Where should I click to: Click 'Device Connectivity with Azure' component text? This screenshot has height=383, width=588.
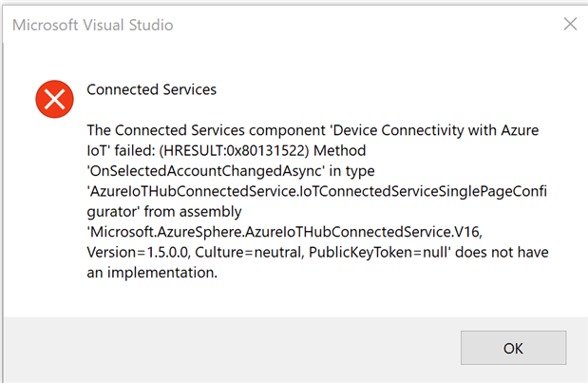(434, 130)
